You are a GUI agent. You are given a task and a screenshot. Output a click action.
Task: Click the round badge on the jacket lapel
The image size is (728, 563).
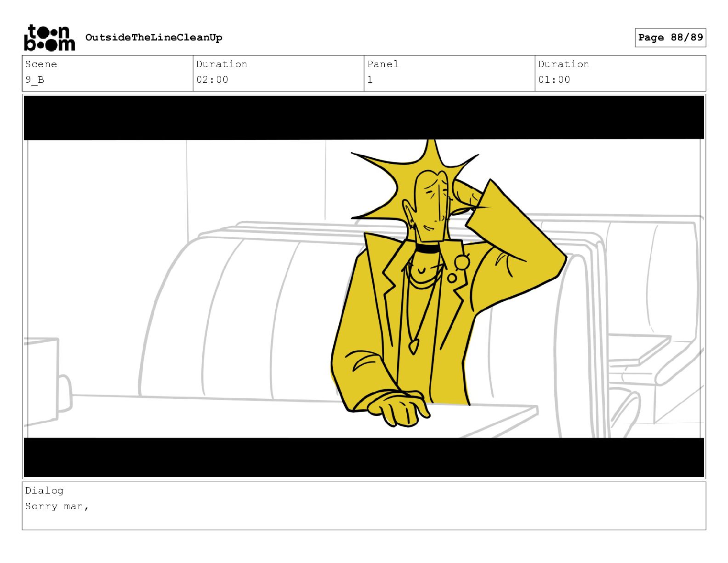(462, 262)
